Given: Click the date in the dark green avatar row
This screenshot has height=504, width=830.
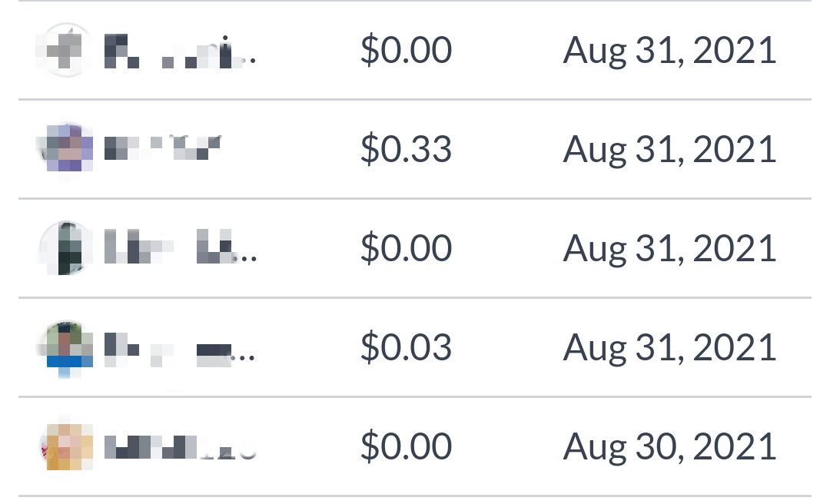Looking at the screenshot, I should click(x=669, y=249).
